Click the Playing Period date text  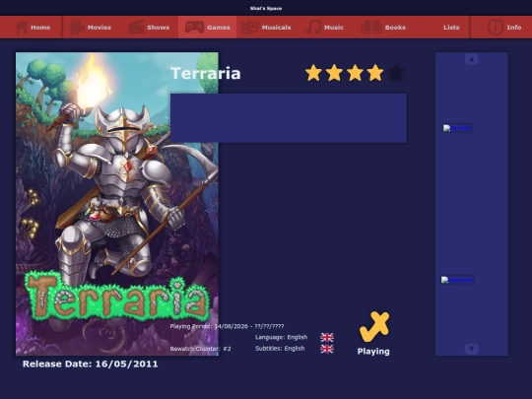click(x=227, y=326)
